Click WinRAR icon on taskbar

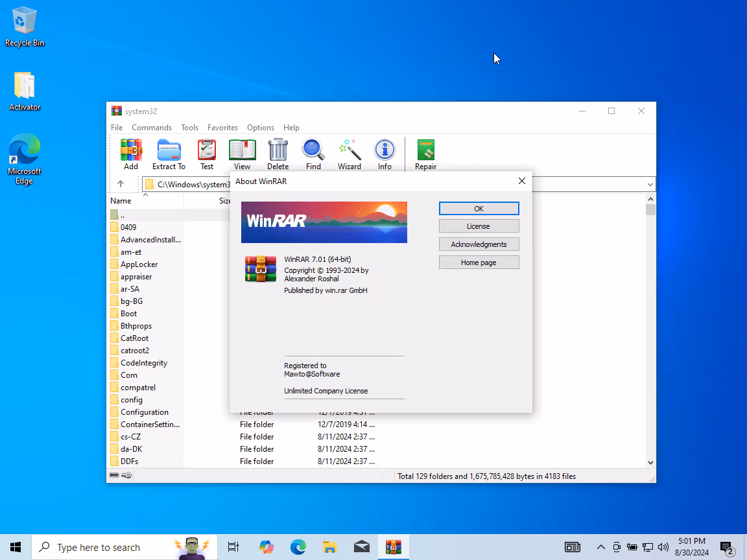coord(394,547)
